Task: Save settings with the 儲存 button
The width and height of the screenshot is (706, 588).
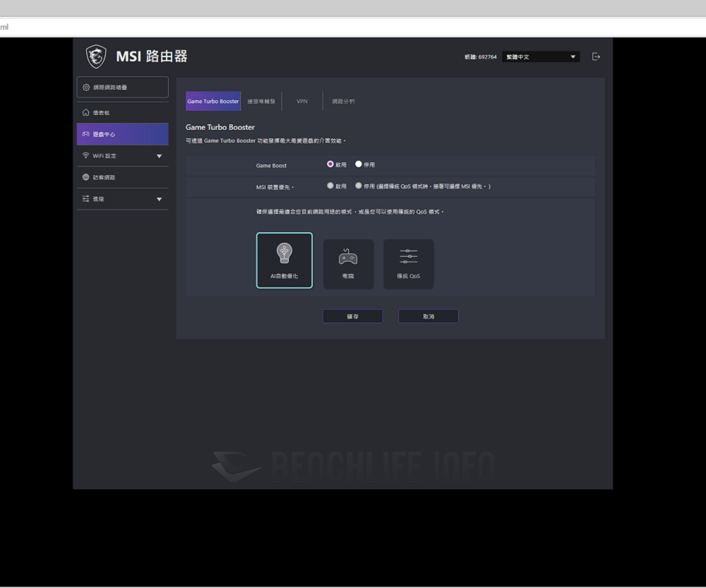Action: [352, 316]
